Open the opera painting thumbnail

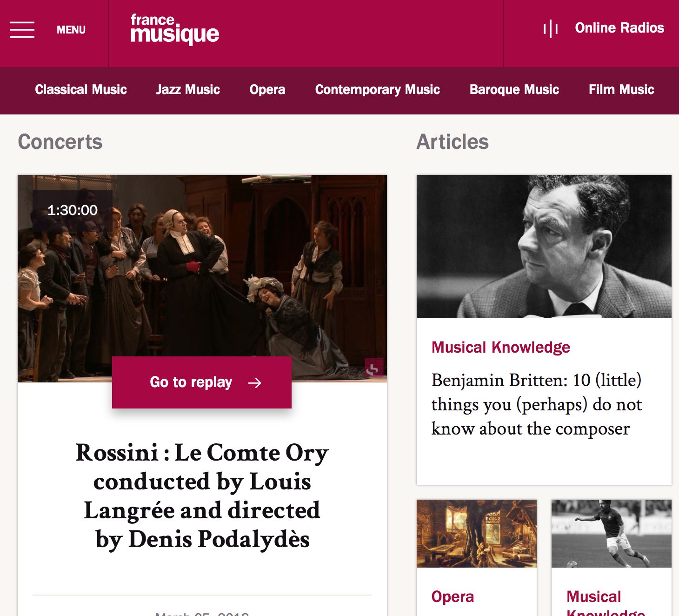[476, 534]
